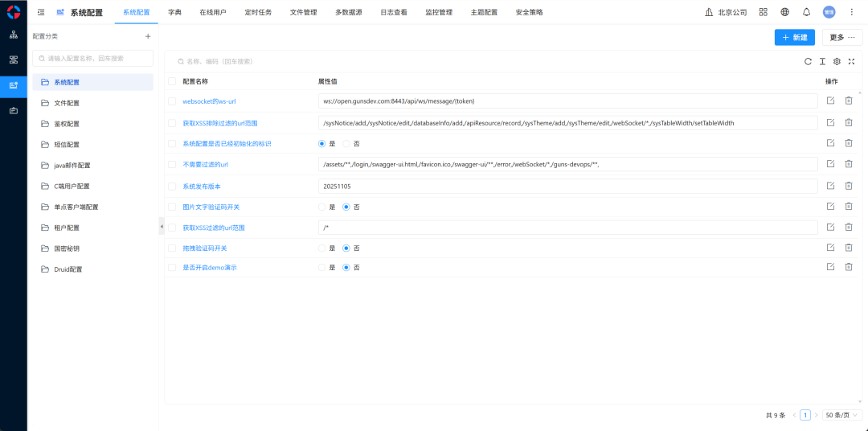
Task: Click the refresh icon above the table
Action: point(808,61)
